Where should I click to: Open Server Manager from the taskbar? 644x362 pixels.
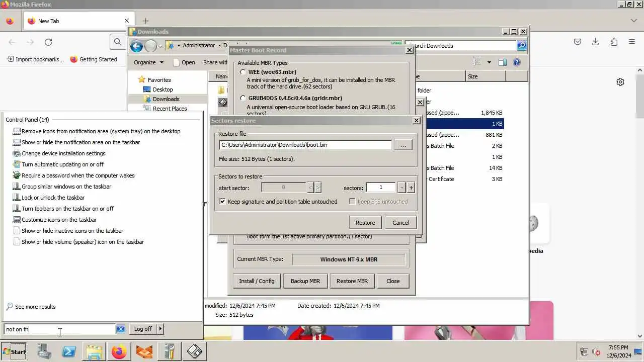pos(44,351)
